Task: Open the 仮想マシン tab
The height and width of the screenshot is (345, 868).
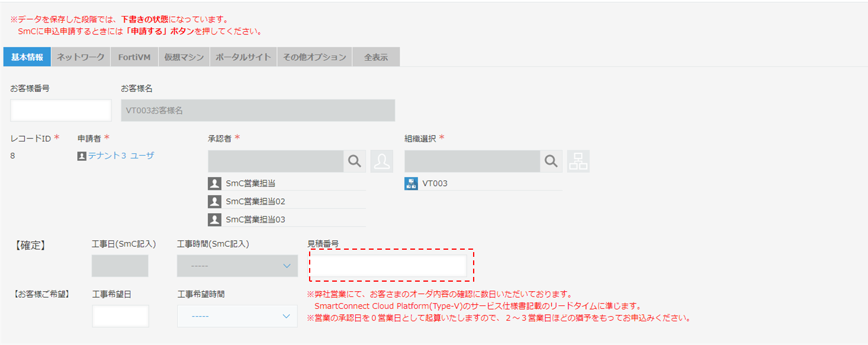Action: click(184, 57)
